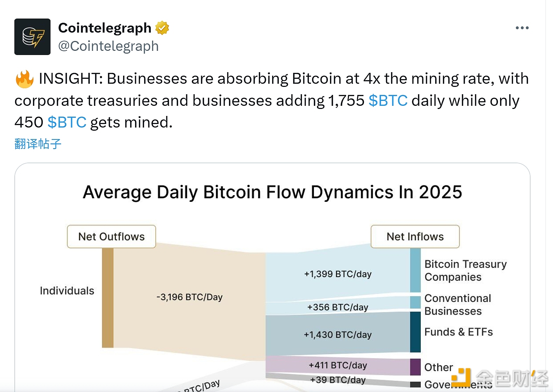Click the light blue Bitcoin Treasury Companies bar
This screenshot has height=392, width=553.
click(x=415, y=270)
